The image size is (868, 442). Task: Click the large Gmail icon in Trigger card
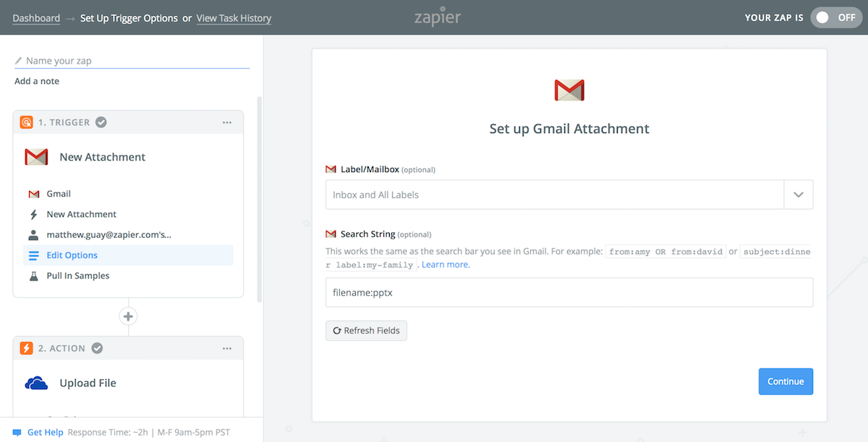point(36,157)
